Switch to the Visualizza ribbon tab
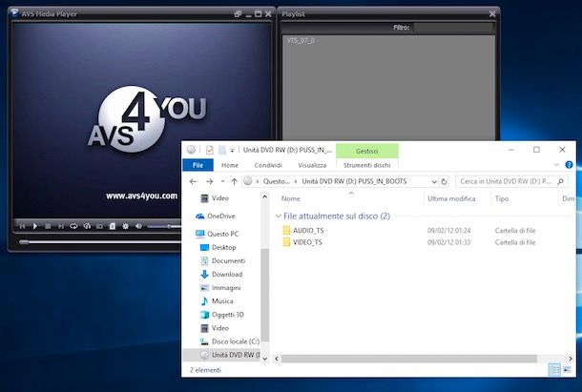 [x=312, y=165]
